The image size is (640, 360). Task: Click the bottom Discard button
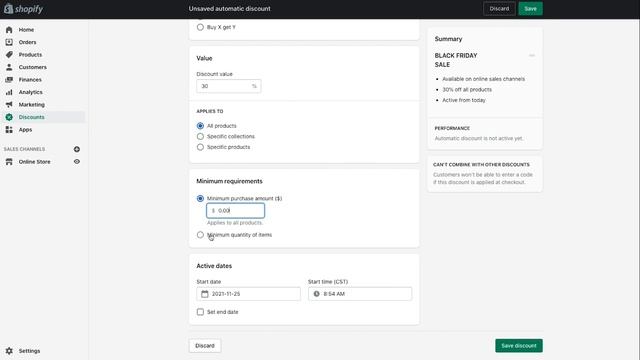click(x=205, y=346)
